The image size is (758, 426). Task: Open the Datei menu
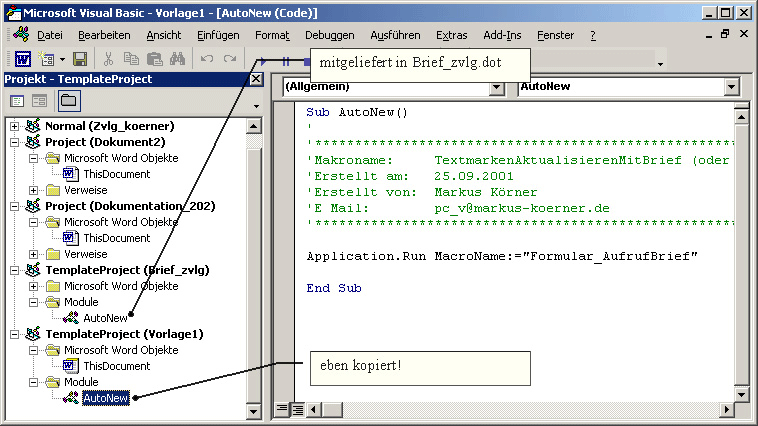[50, 35]
